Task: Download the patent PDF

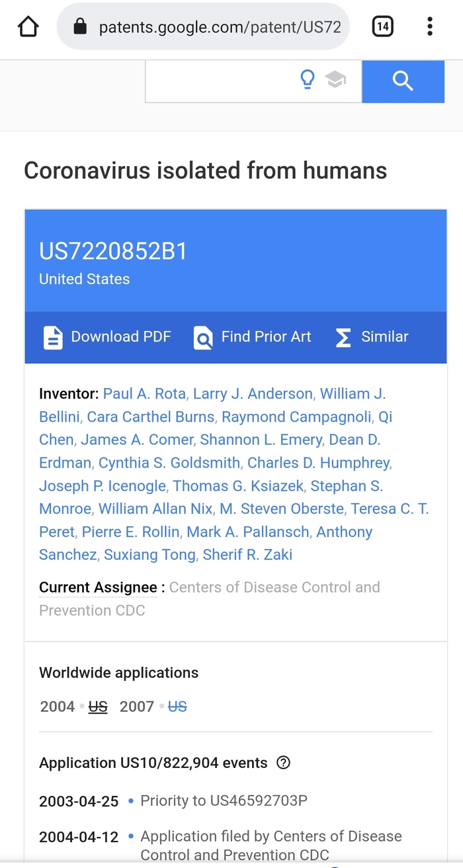Action: (107, 337)
